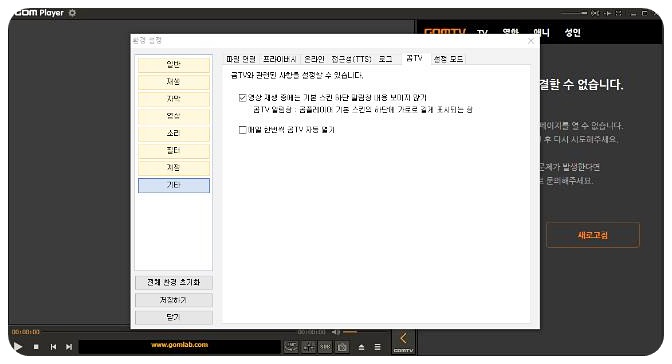Viewport: 672px width, 364px height.
Task: Switch to the 파일 연결 tab
Action: (241, 59)
